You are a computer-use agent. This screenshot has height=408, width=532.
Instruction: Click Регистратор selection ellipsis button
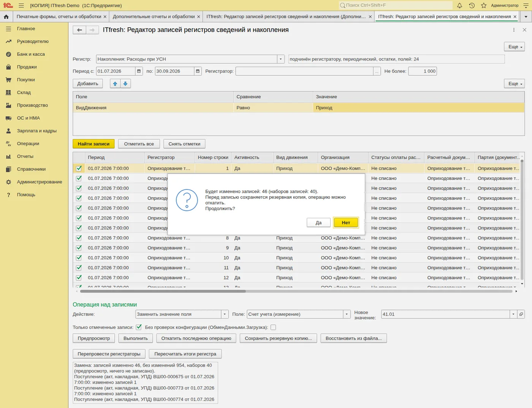click(377, 71)
